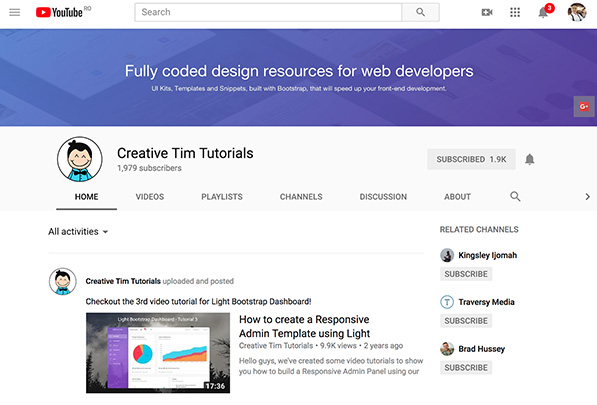
Task: Switch to the PLAYLISTS tab
Action: 222,197
